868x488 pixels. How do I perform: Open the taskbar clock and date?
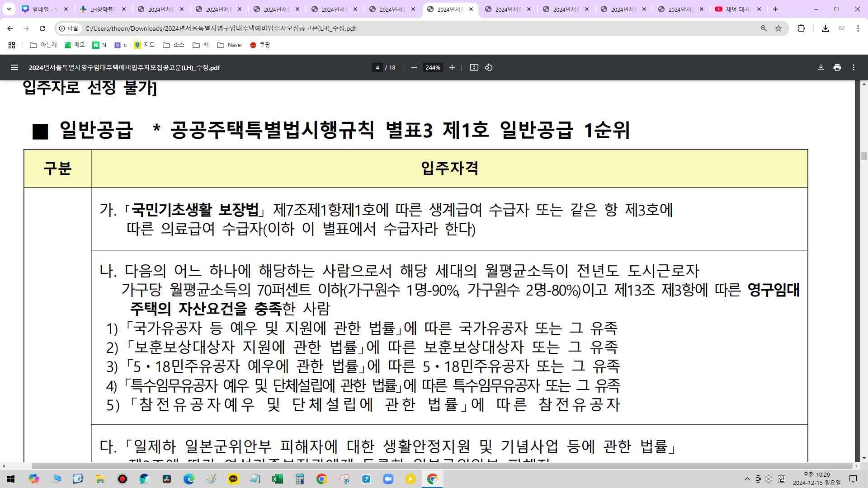click(x=816, y=479)
